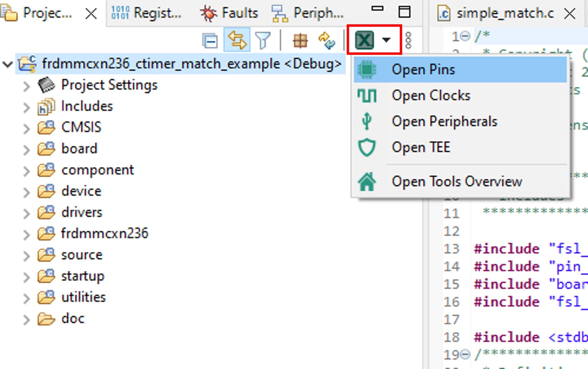Click the yellow-blue arrows refresh icon
The image size is (588, 369).
click(327, 41)
